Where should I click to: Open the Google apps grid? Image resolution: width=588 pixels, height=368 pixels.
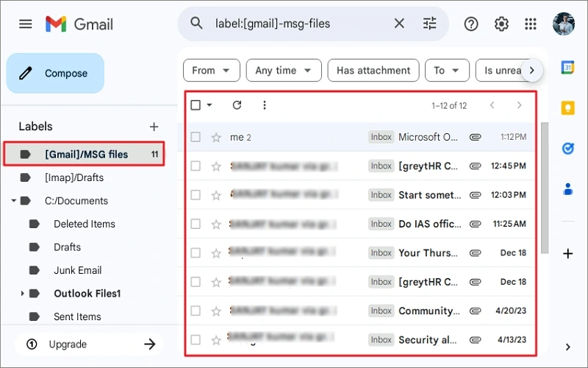(x=530, y=24)
